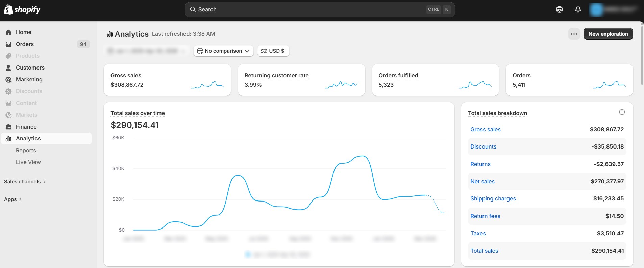Click the Shopify logo
The height and width of the screenshot is (268, 644).
[x=22, y=9]
